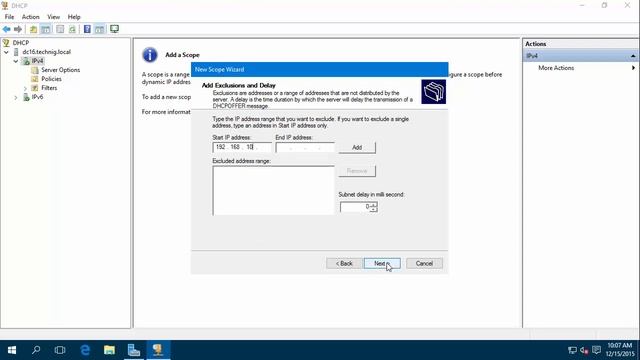Click the "Add a Scope" heading text
The height and width of the screenshot is (360, 640).
[182, 55]
